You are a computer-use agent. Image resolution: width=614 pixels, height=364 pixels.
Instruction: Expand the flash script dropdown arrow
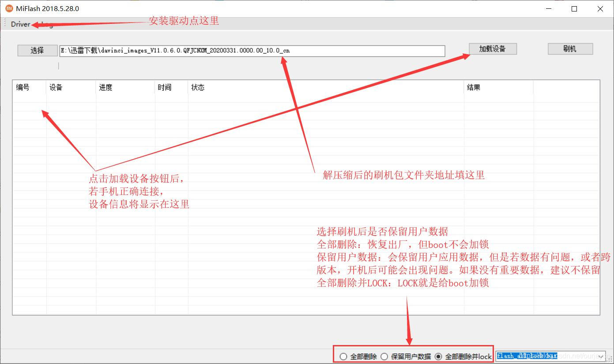(x=601, y=356)
